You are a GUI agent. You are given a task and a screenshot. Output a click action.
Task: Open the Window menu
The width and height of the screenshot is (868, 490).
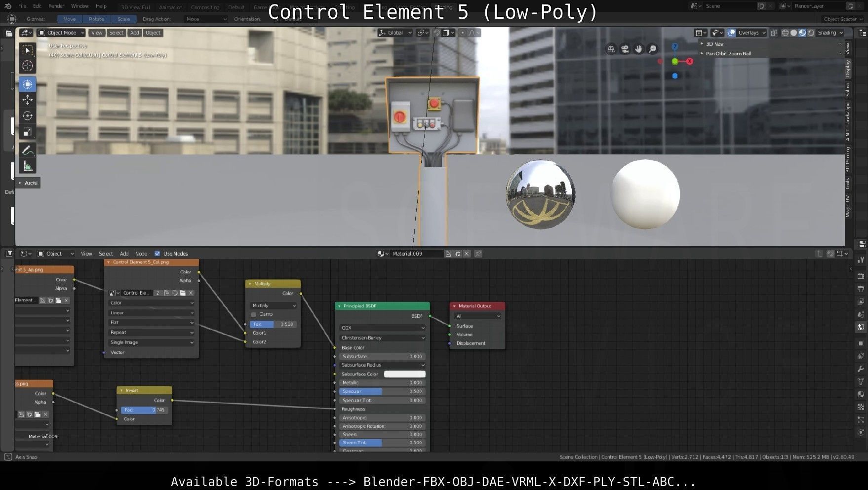pyautogui.click(x=79, y=6)
